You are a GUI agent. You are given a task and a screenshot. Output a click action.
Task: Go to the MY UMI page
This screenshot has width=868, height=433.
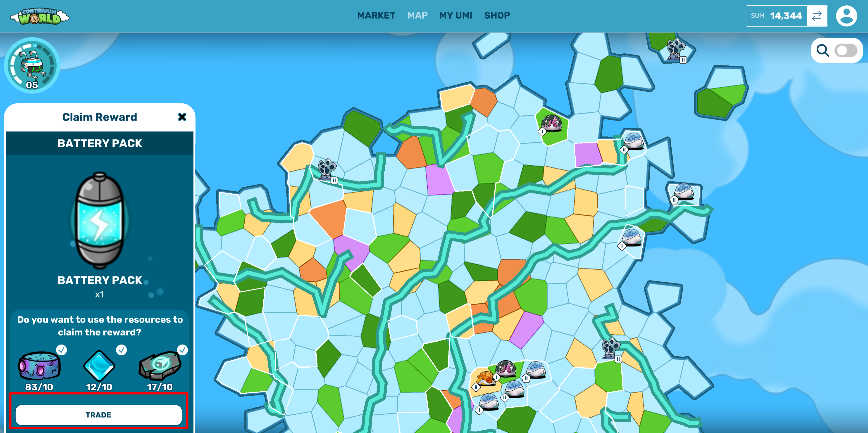click(455, 16)
